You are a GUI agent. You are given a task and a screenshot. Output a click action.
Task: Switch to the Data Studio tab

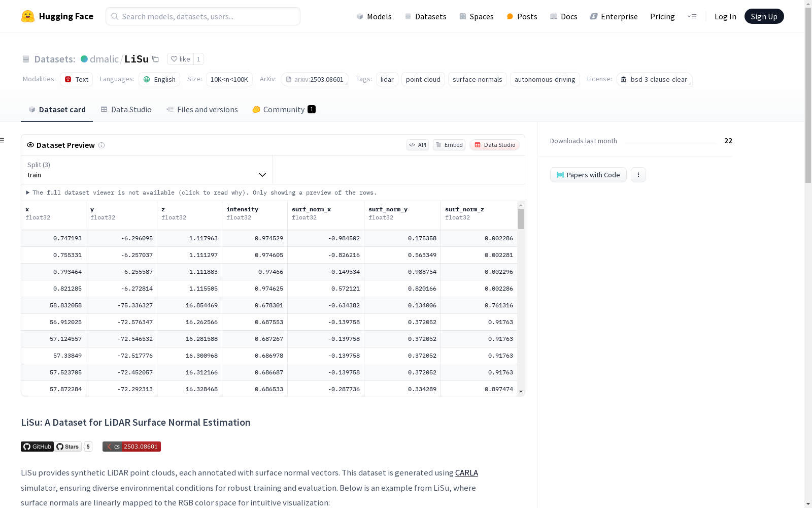[x=126, y=110]
